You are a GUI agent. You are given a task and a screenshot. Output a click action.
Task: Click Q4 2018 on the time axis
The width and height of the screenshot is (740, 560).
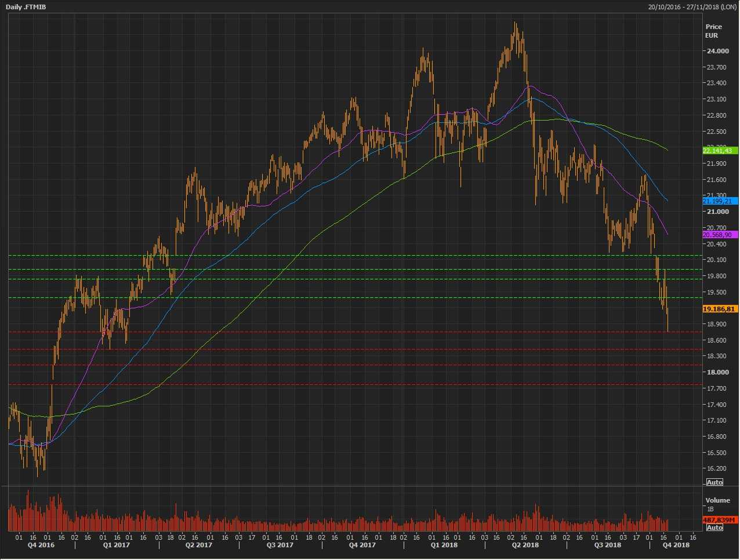tap(676, 545)
